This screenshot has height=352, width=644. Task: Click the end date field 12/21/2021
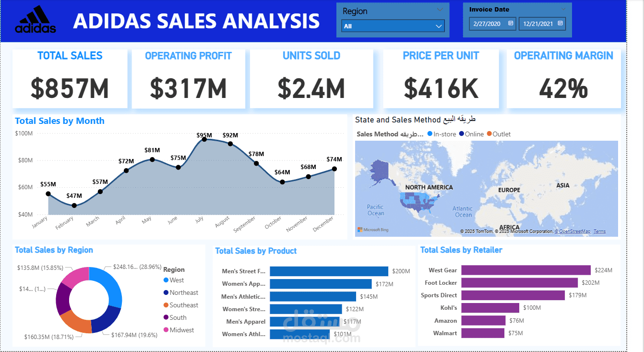pyautogui.click(x=542, y=24)
